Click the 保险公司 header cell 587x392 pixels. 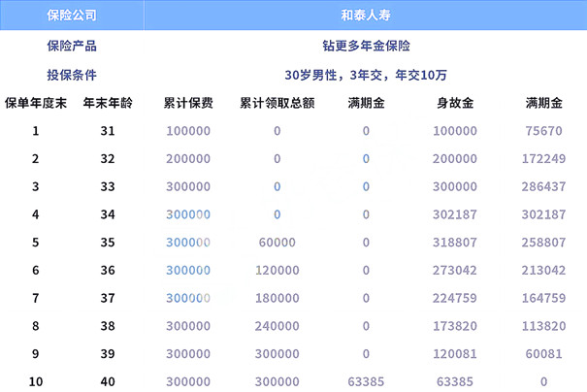(72, 15)
